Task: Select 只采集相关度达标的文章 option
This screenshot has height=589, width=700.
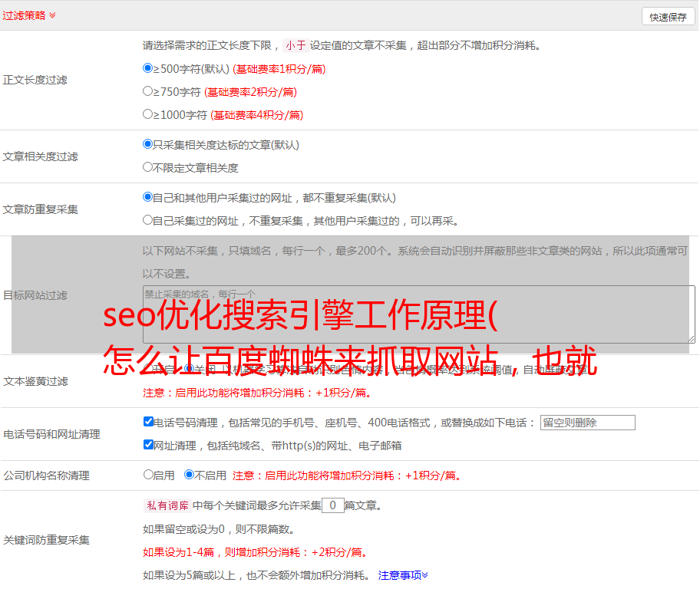Action: 148,144
